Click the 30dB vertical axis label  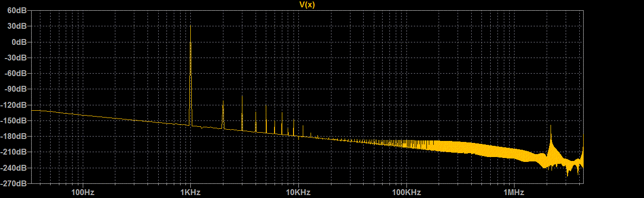pos(17,26)
